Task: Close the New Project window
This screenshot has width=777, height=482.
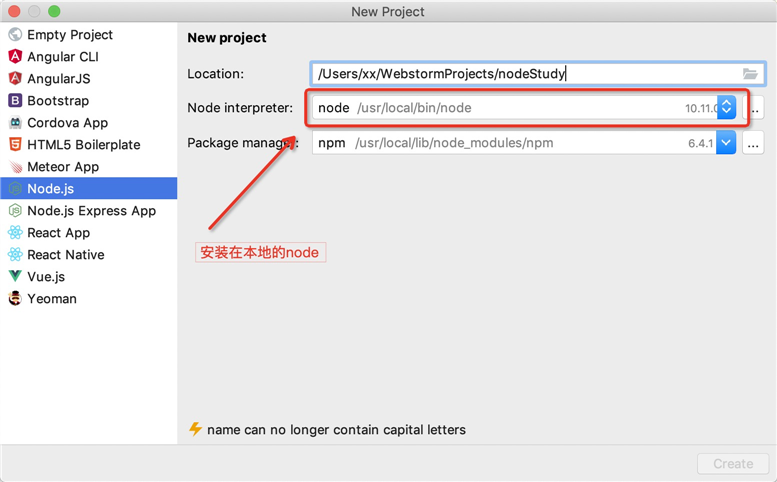Action: (x=14, y=11)
